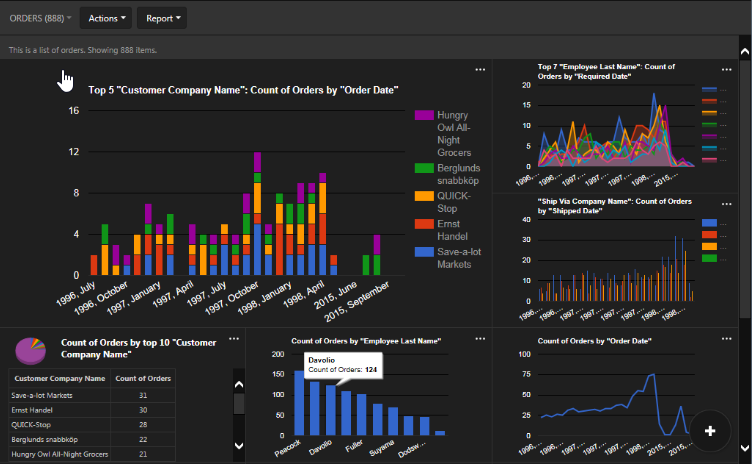752x464 pixels.
Task: Click the pie chart icon
Action: tap(30, 350)
